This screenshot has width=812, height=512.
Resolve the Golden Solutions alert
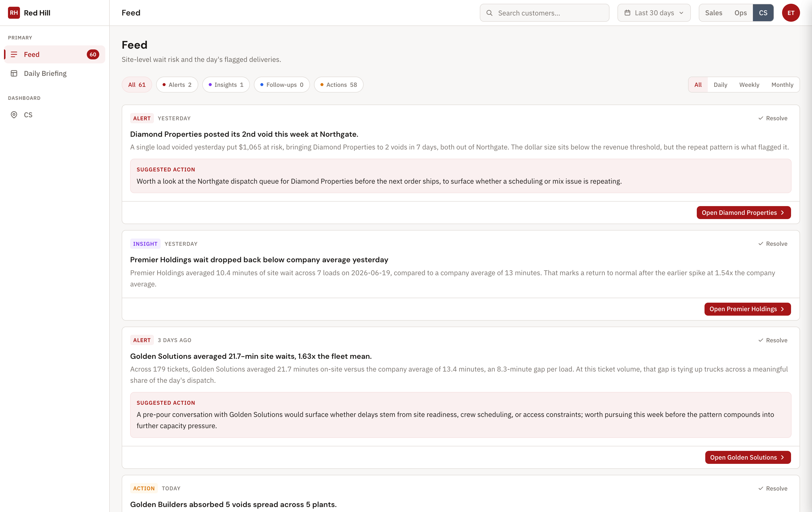click(x=773, y=340)
